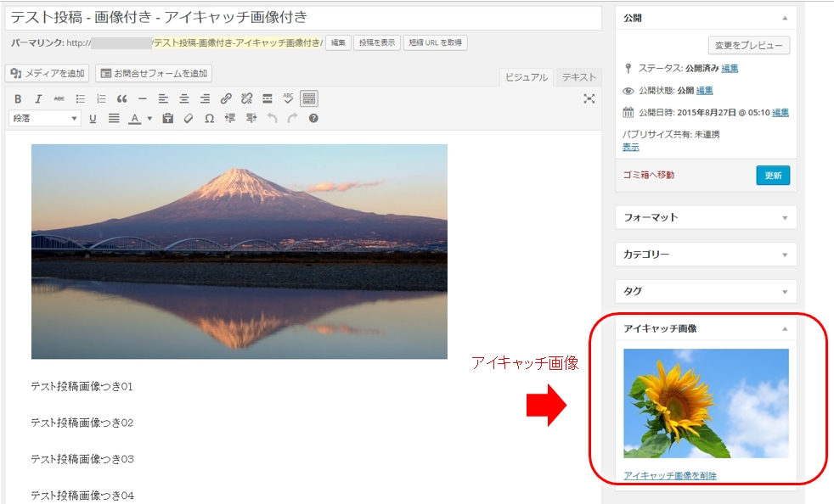834x504 pixels.
Task: Click the line テスト投稿画像つき04
Action: 82,496
